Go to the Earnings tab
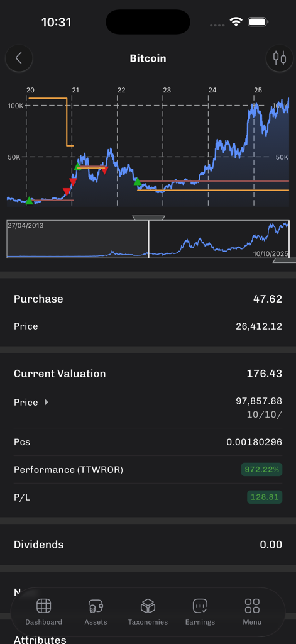 tap(200, 611)
